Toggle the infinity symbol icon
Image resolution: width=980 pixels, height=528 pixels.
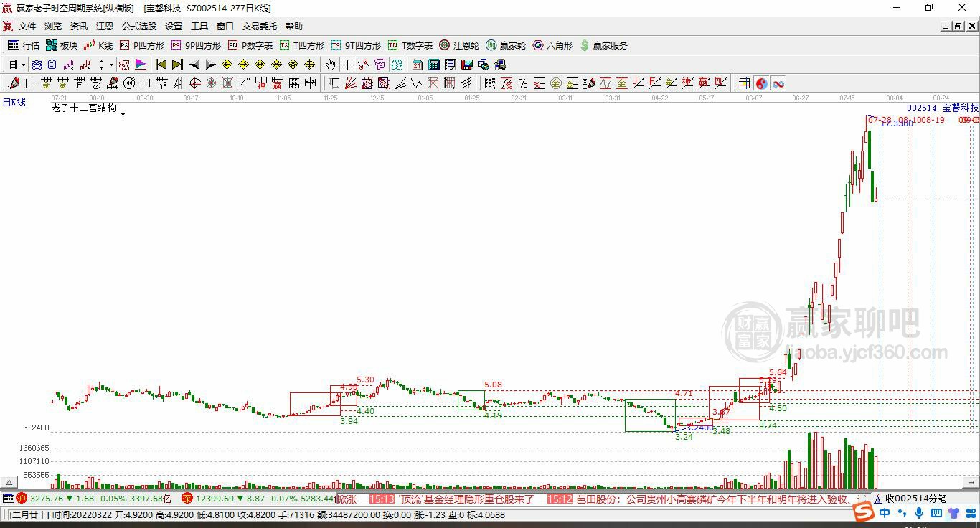pos(778,83)
